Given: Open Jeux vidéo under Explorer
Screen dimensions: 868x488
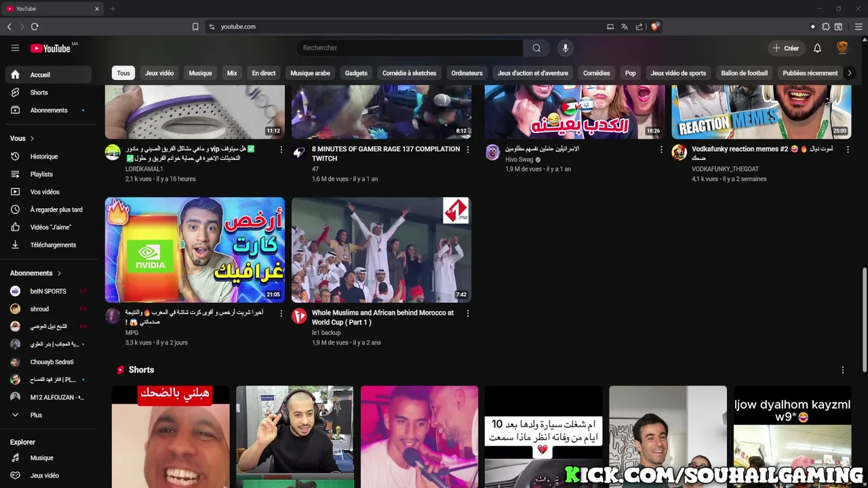Looking at the screenshot, I should (48, 475).
